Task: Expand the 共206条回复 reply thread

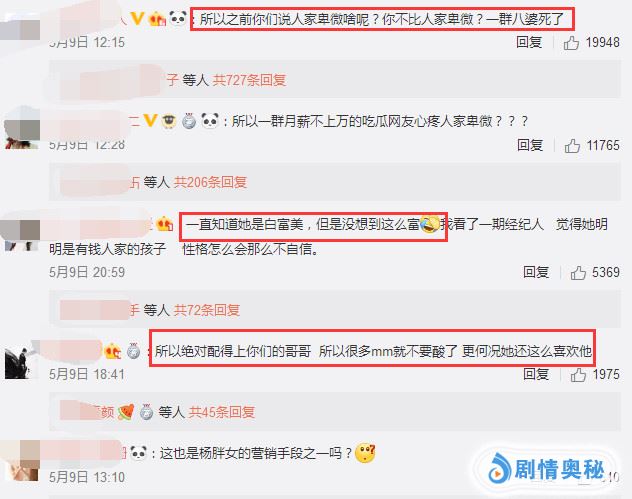Action: 210,182
